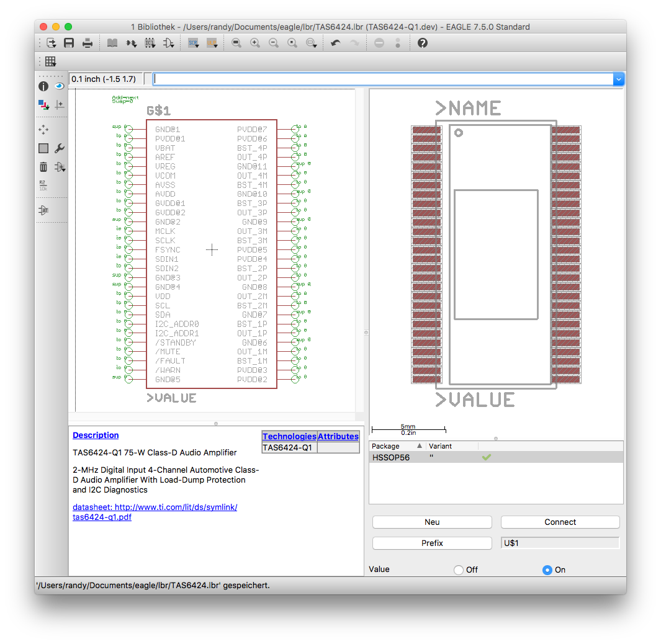661x644 pixels.
Task: Select the Show eye tool
Action: pos(60,86)
